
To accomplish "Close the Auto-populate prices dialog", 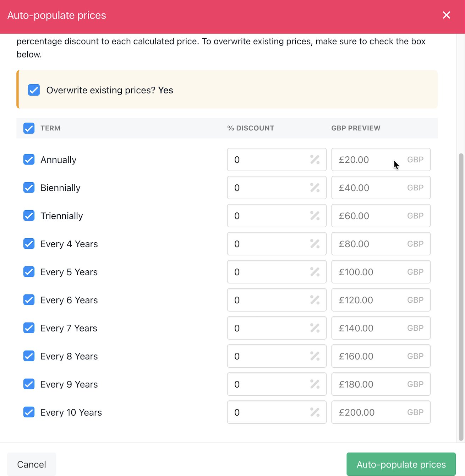I will pyautogui.click(x=446, y=15).
